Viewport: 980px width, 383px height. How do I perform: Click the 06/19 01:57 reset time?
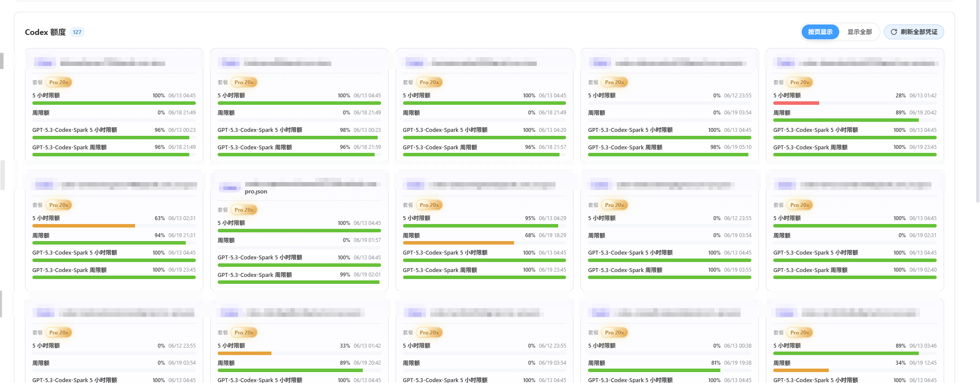pos(367,240)
